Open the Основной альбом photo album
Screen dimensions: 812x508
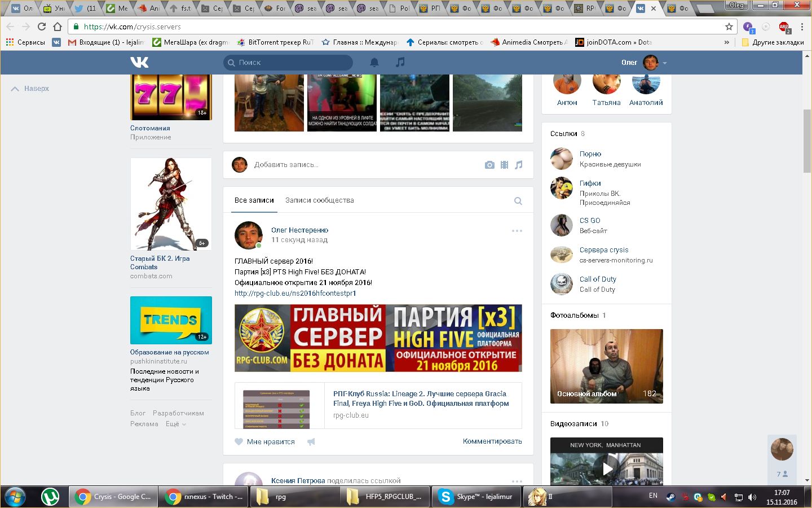(x=607, y=366)
